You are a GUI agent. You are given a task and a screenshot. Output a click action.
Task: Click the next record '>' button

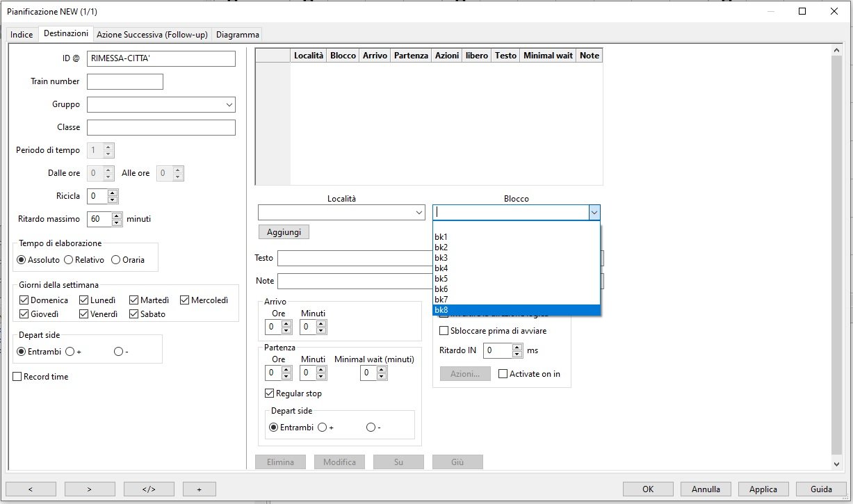coord(90,489)
